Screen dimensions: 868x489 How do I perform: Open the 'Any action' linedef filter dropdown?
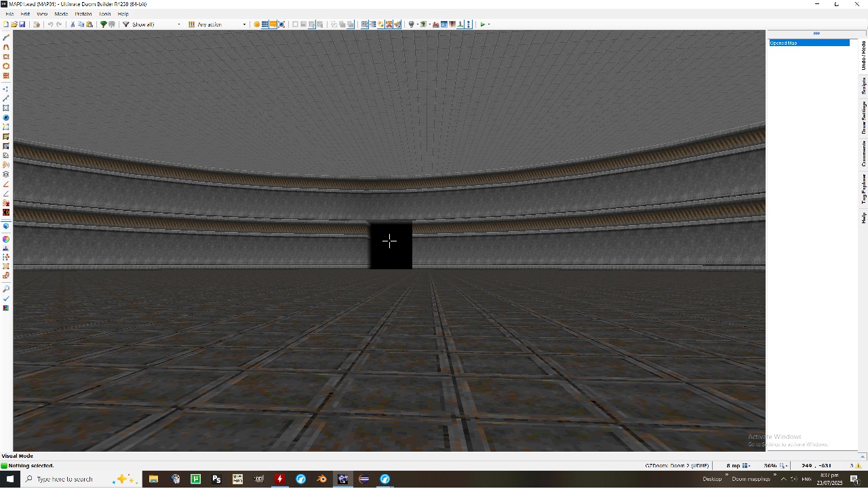pyautogui.click(x=221, y=24)
